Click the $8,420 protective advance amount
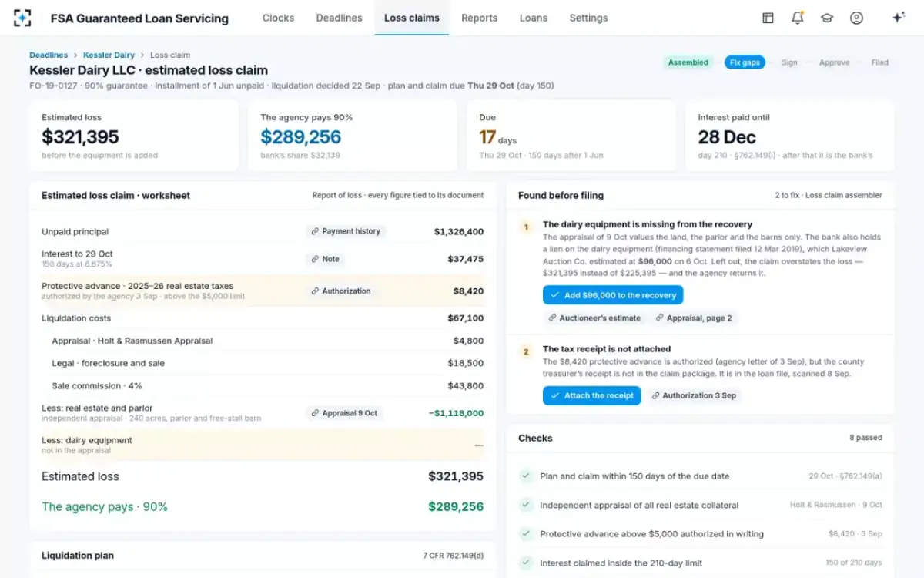Viewport: 924px width, 578px height. click(468, 291)
